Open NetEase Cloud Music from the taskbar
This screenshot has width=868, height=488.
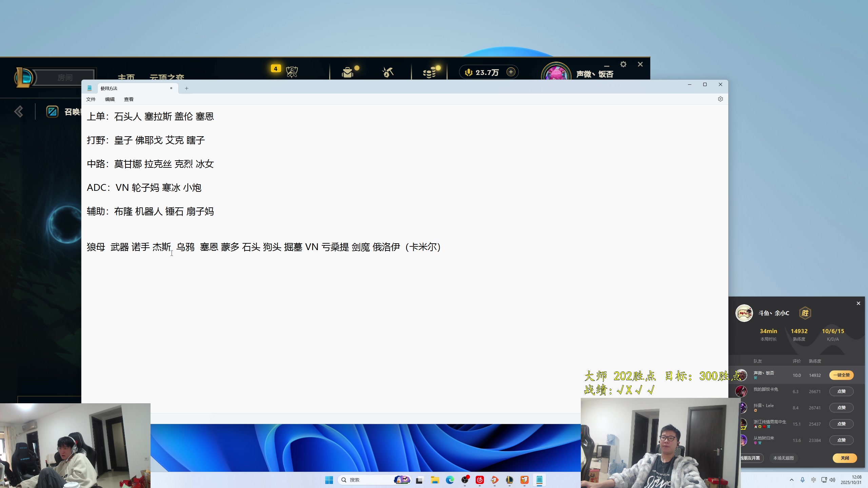click(479, 480)
